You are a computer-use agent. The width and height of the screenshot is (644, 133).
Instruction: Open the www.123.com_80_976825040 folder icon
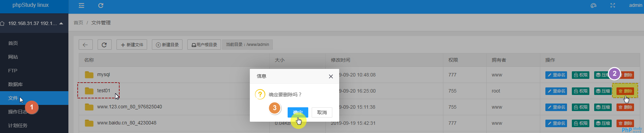(89, 107)
